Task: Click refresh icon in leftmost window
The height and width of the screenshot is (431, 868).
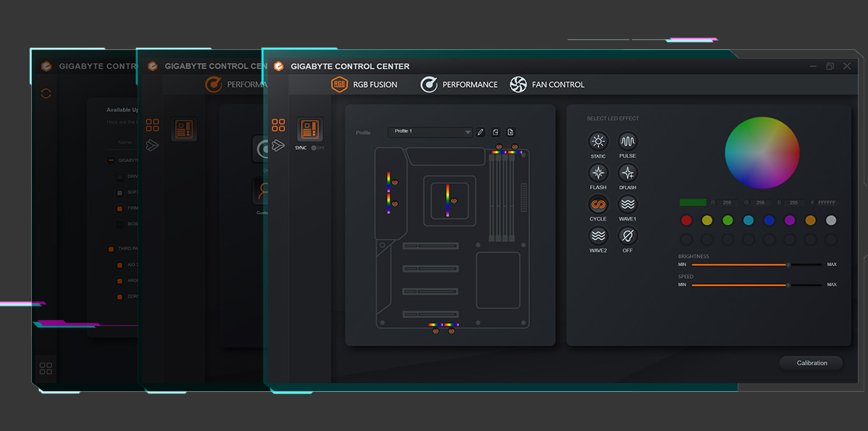Action: 46,93
